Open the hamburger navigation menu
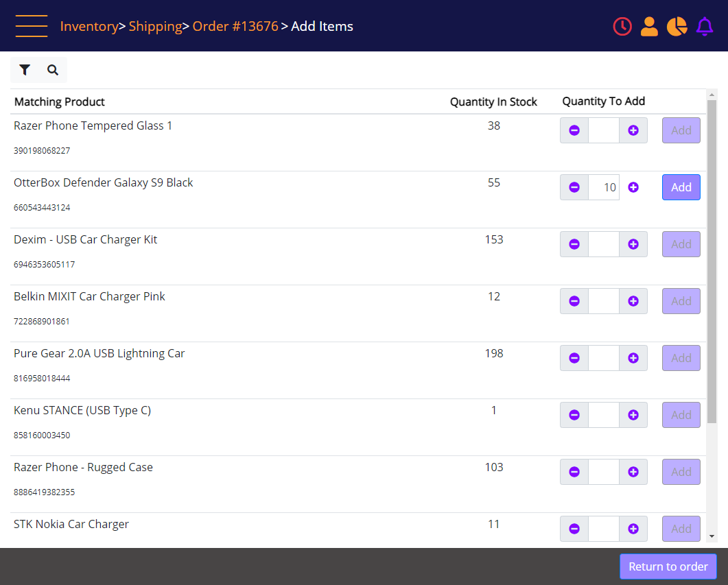This screenshot has width=728, height=585. point(32,26)
